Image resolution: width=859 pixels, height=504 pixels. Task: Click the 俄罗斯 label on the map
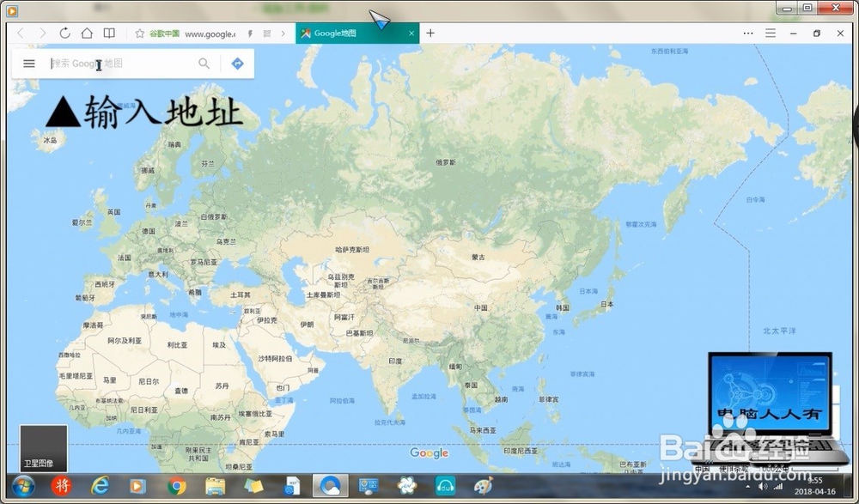445,162
